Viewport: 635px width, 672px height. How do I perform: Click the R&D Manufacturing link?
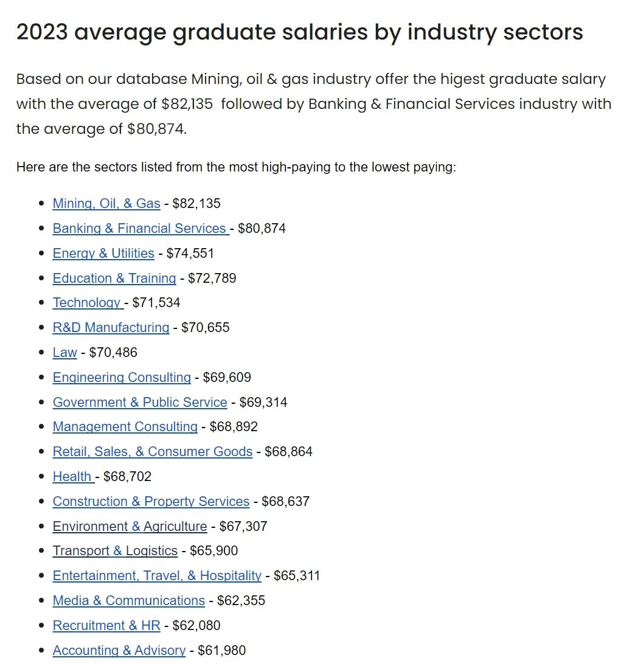(x=111, y=327)
